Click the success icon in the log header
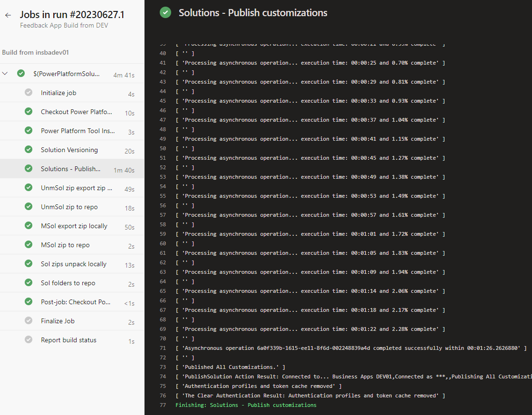The height and width of the screenshot is (415, 532). click(x=165, y=12)
